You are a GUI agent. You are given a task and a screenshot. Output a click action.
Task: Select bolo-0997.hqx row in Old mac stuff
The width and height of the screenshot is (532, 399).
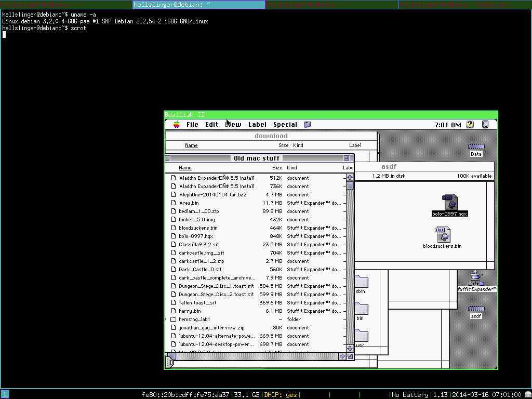[x=255, y=236]
